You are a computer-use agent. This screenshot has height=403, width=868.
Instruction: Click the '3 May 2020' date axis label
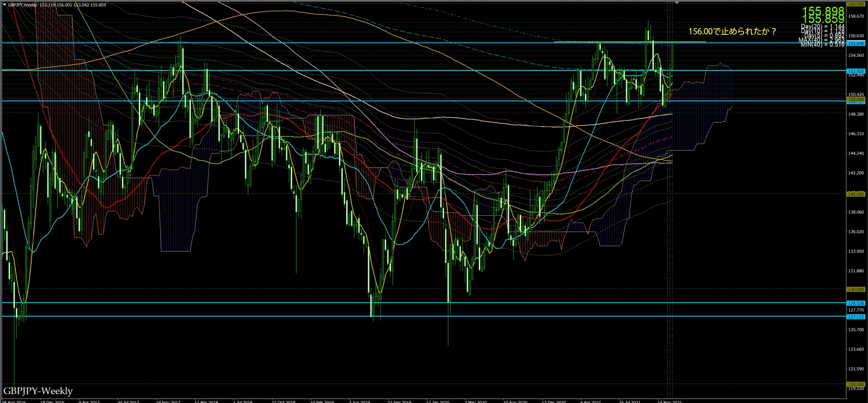point(476,401)
